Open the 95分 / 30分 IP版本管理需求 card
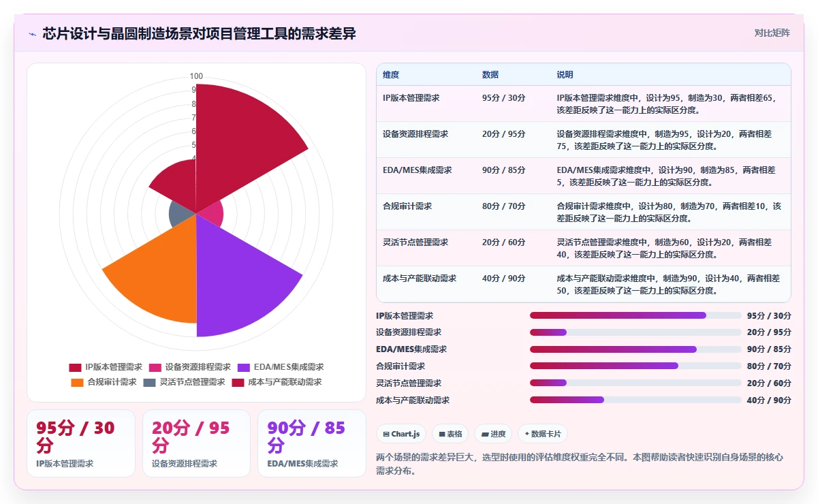Image resolution: width=818 pixels, height=504 pixels. tap(81, 443)
